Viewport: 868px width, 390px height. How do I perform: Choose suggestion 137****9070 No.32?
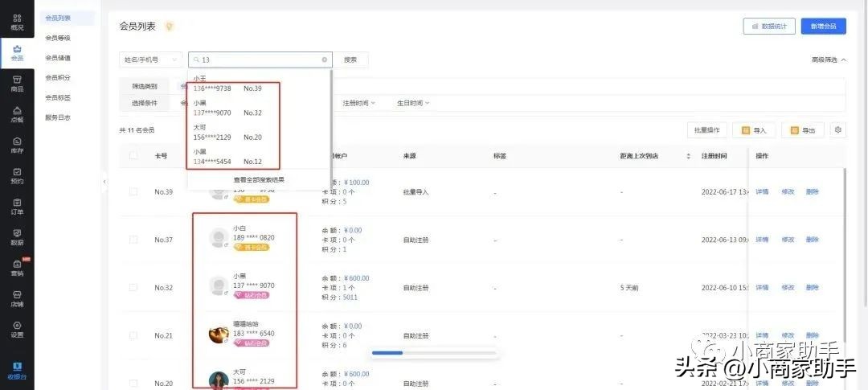coord(260,108)
